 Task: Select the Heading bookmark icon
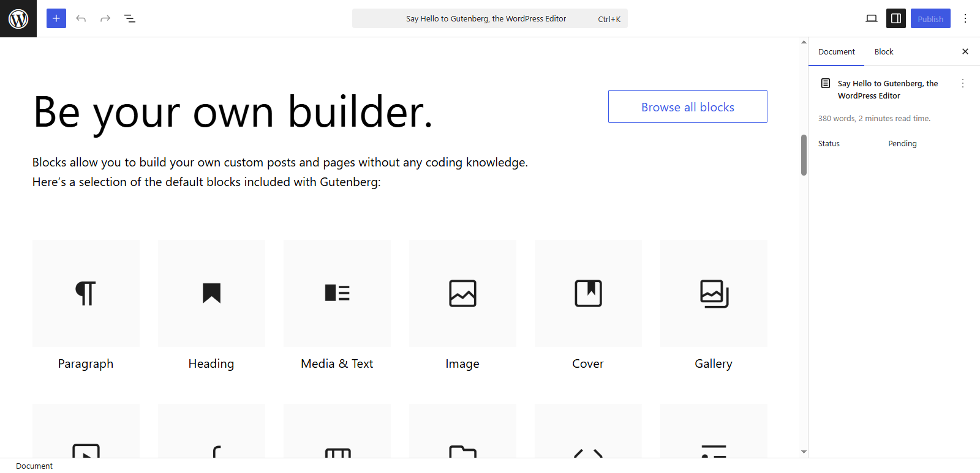[211, 293]
